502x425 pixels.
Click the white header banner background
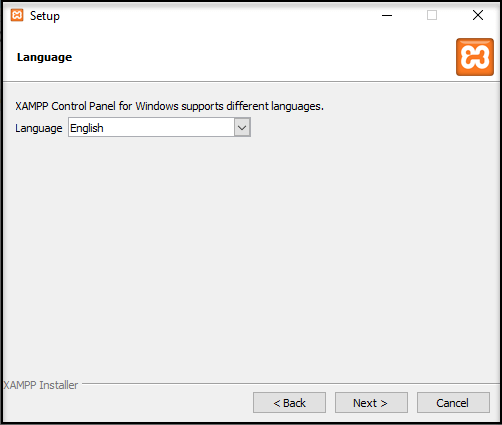click(x=250, y=57)
